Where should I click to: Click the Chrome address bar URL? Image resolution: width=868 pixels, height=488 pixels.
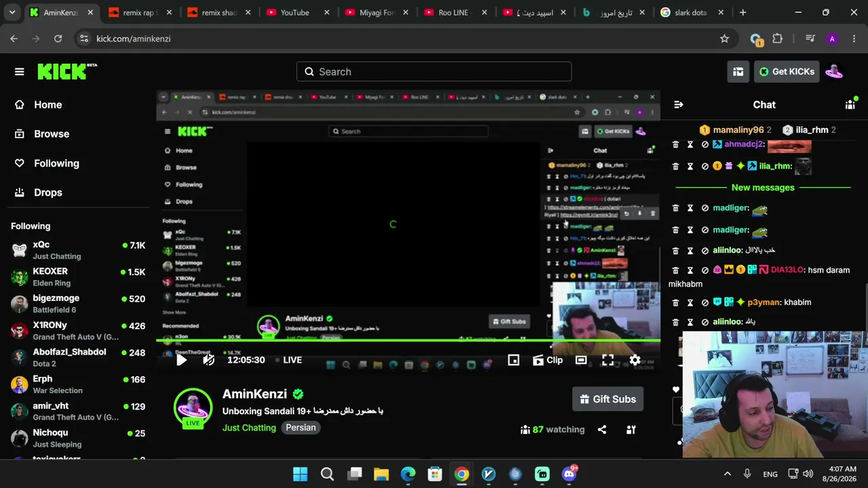click(134, 39)
